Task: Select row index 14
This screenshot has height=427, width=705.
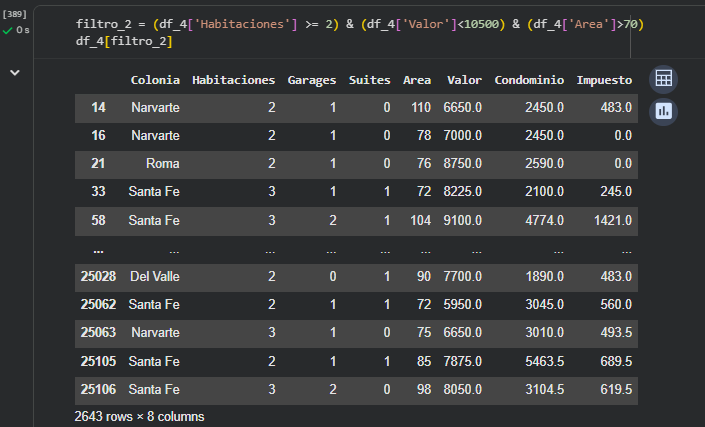Action: (98, 107)
